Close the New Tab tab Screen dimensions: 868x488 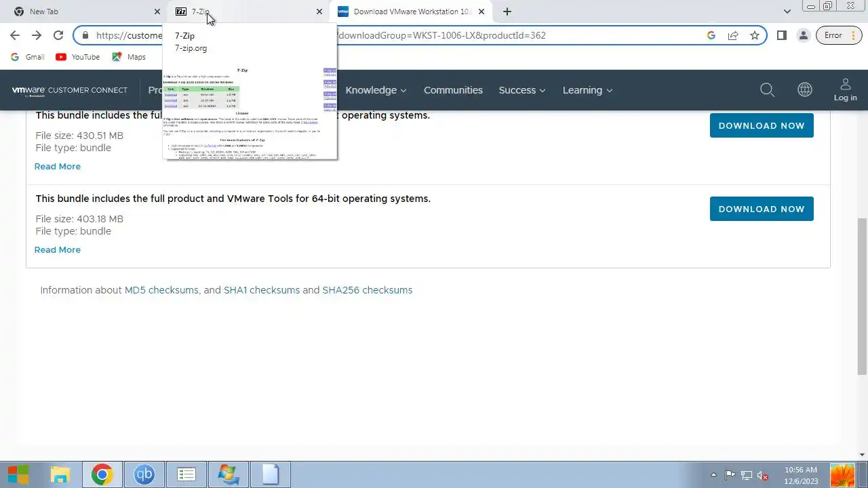click(157, 12)
